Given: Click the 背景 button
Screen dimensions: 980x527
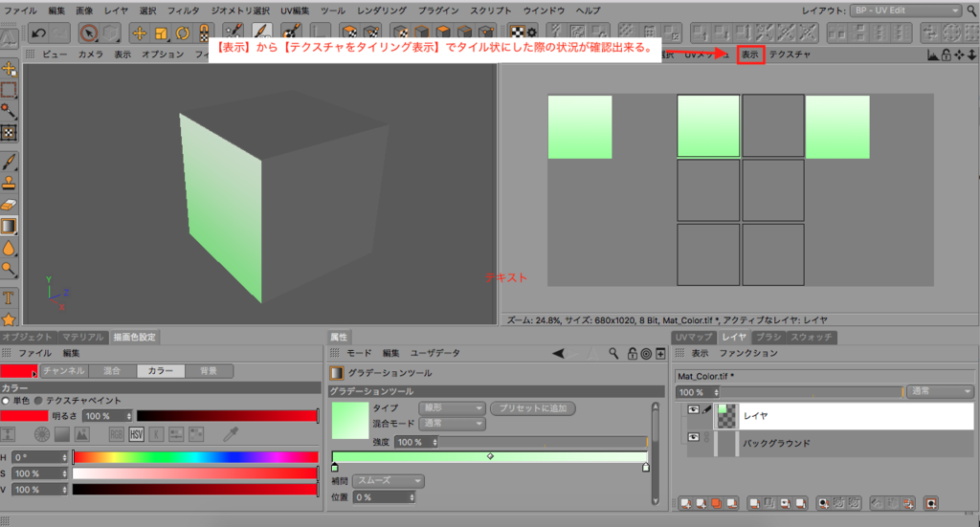Looking at the screenshot, I should pyautogui.click(x=209, y=371).
